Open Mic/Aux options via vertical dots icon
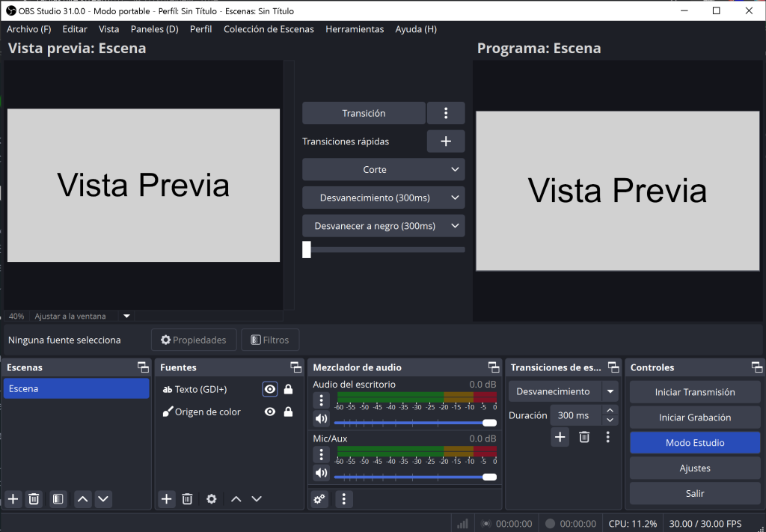The image size is (766, 532). [x=321, y=454]
